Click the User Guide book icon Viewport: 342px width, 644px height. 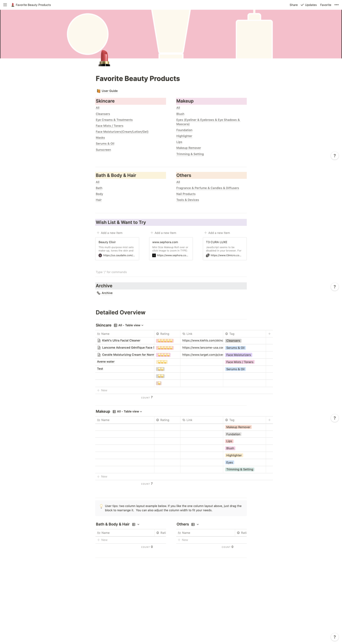[x=99, y=91]
